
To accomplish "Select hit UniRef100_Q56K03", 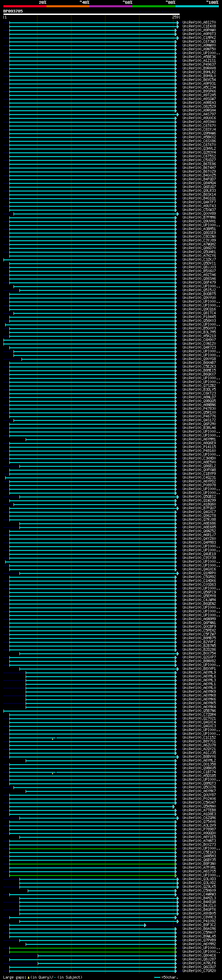I will 199,321.
